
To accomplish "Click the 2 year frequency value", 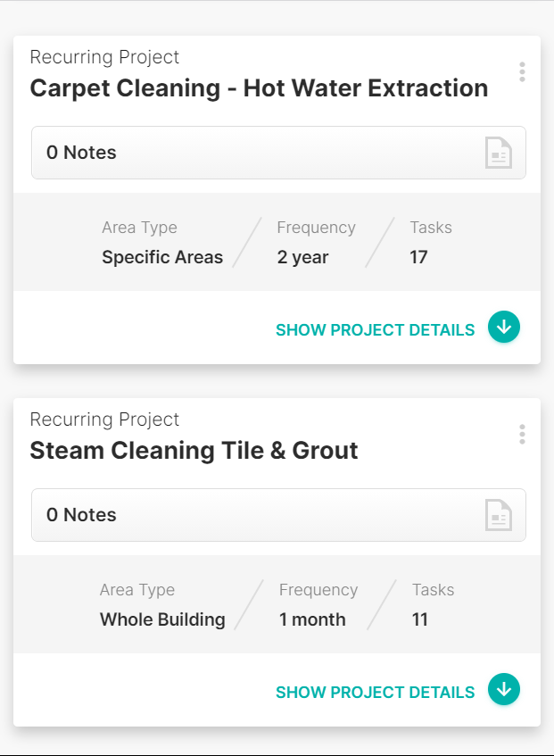I will [x=302, y=257].
